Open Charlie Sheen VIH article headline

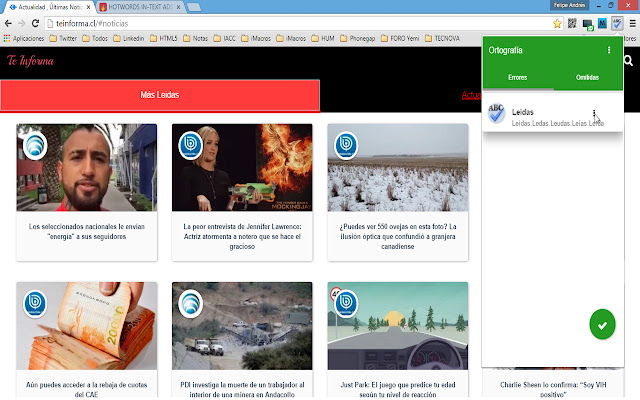(x=553, y=389)
